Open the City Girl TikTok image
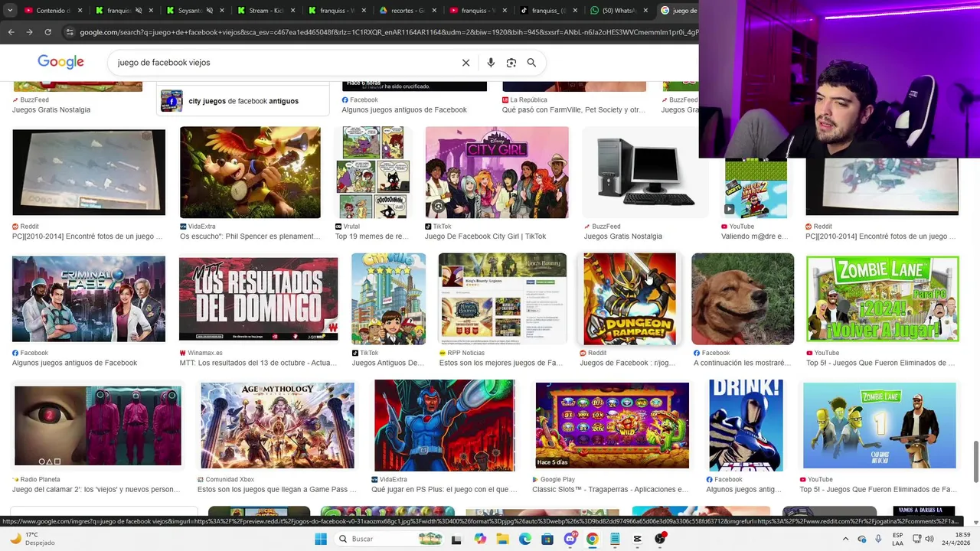 tap(497, 172)
